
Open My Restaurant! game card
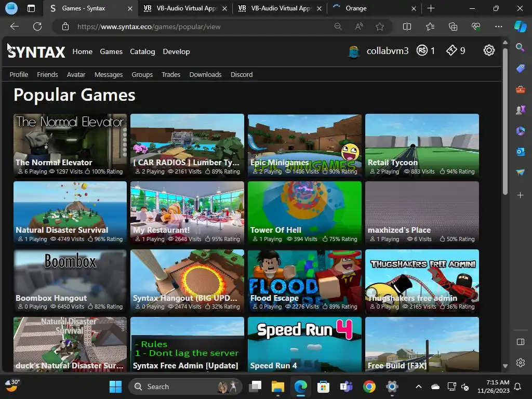click(187, 212)
